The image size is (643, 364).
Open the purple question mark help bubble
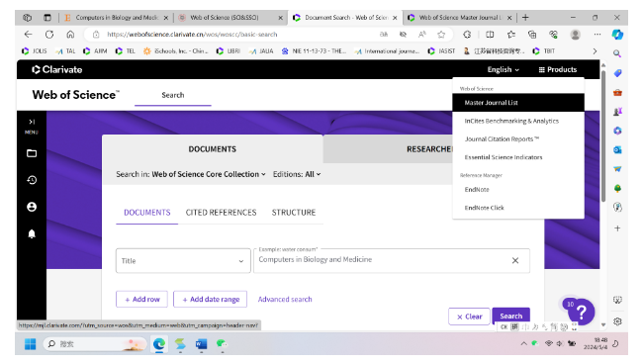tap(581, 313)
